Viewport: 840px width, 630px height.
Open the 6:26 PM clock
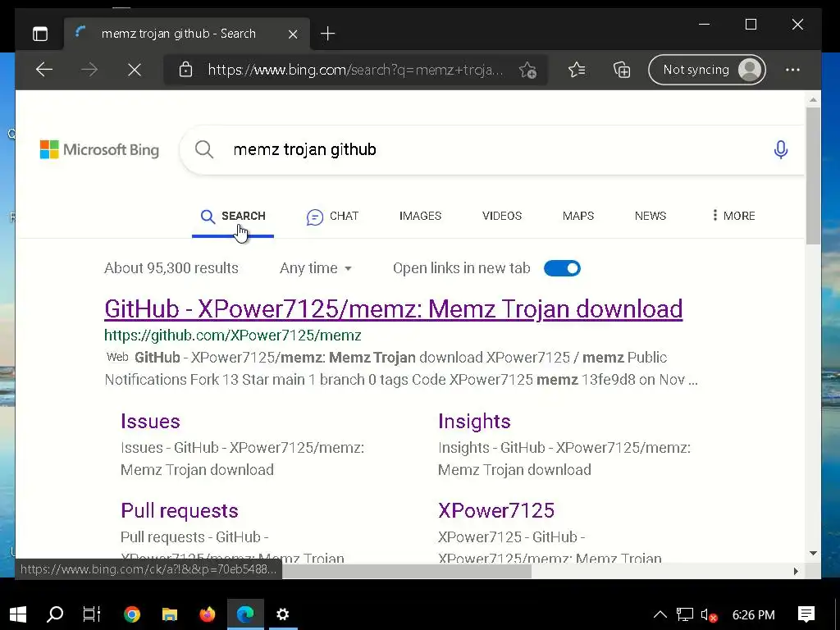[753, 615]
